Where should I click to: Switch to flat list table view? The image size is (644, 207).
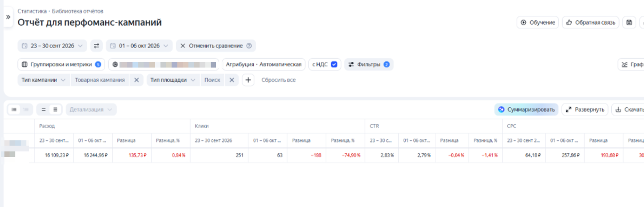[x=14, y=110]
